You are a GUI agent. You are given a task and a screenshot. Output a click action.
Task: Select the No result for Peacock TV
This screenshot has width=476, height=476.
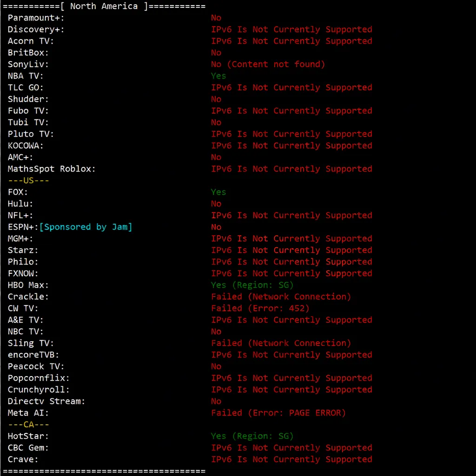point(216,366)
